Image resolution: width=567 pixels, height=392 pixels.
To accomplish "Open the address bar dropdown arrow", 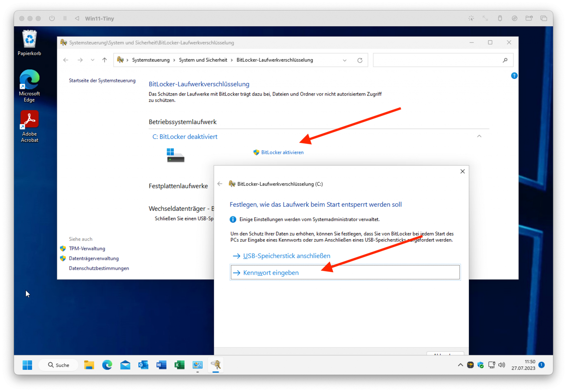I will [x=344, y=60].
